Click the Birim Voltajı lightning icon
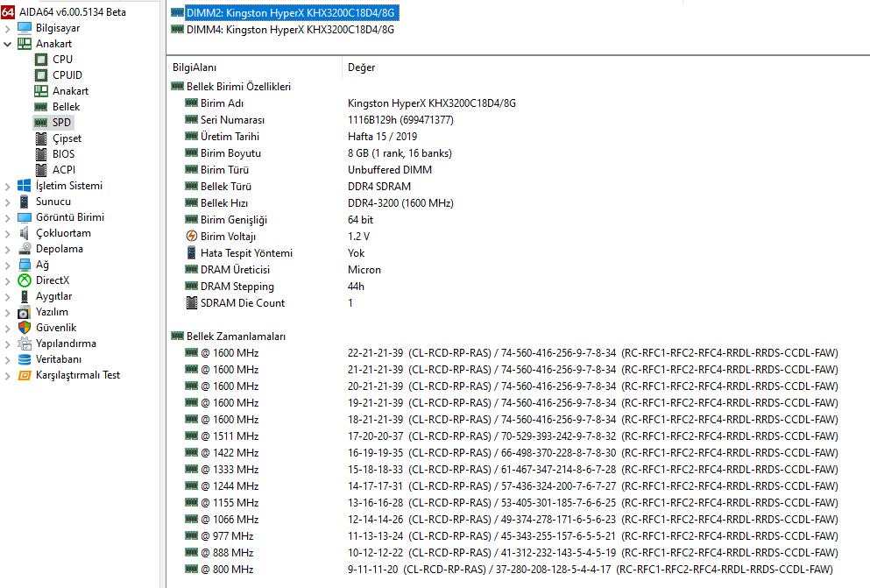The height and width of the screenshot is (588, 870). tap(191, 236)
